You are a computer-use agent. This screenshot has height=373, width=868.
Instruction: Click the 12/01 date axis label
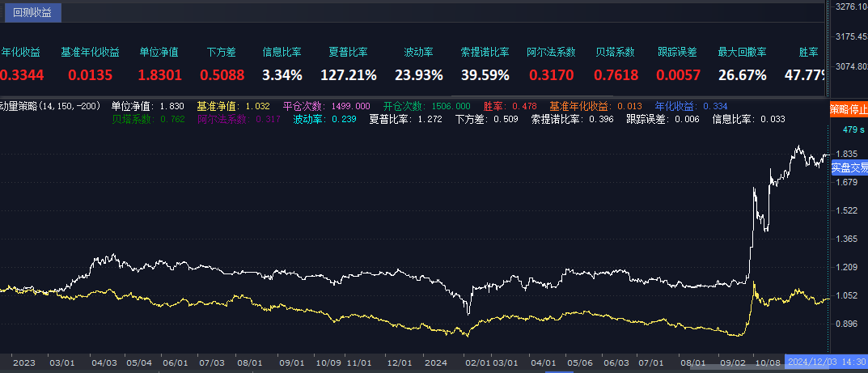399,362
